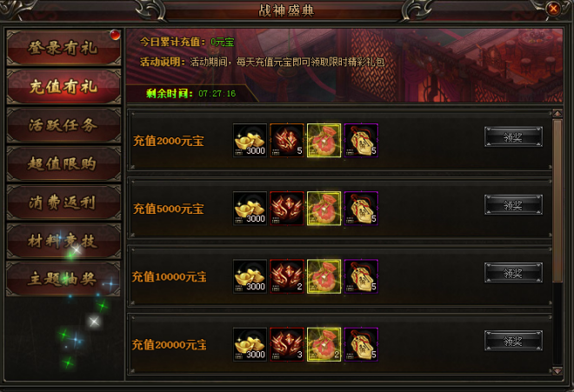
Task: Select the 消费返利 tab
Action: coord(63,203)
